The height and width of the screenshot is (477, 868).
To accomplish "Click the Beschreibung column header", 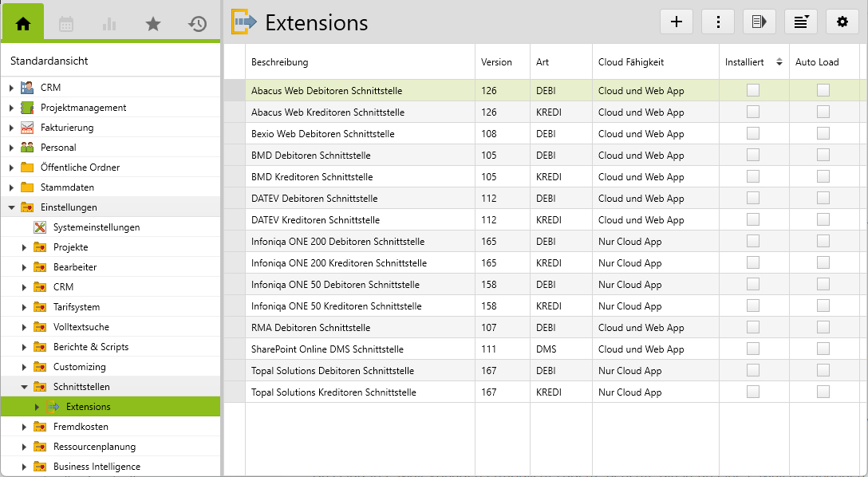I will click(x=279, y=62).
